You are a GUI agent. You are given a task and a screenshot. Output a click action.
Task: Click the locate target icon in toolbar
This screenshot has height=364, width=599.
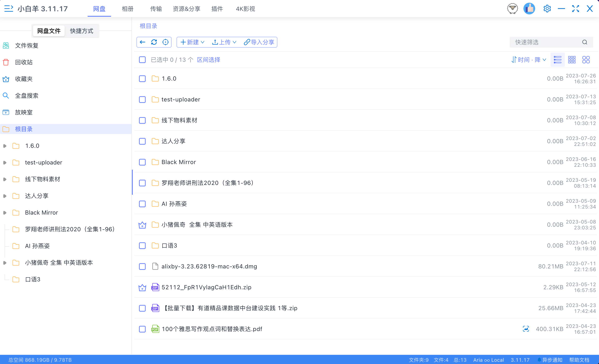click(x=165, y=42)
